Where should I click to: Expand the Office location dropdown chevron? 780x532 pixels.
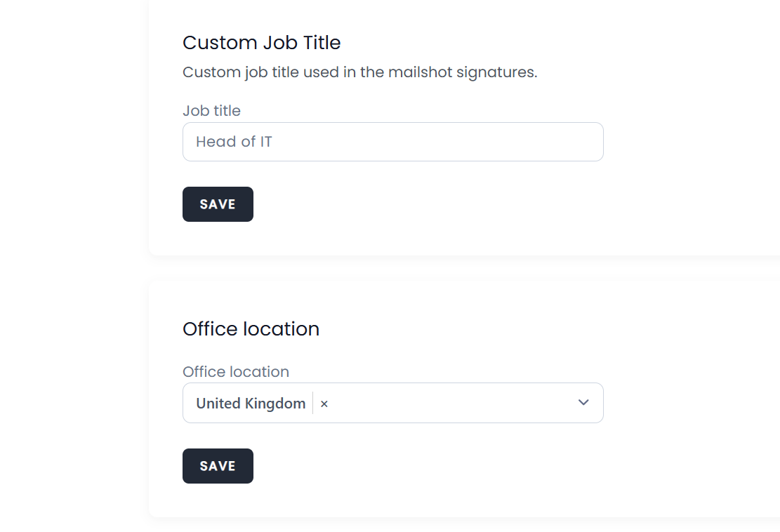click(x=583, y=403)
